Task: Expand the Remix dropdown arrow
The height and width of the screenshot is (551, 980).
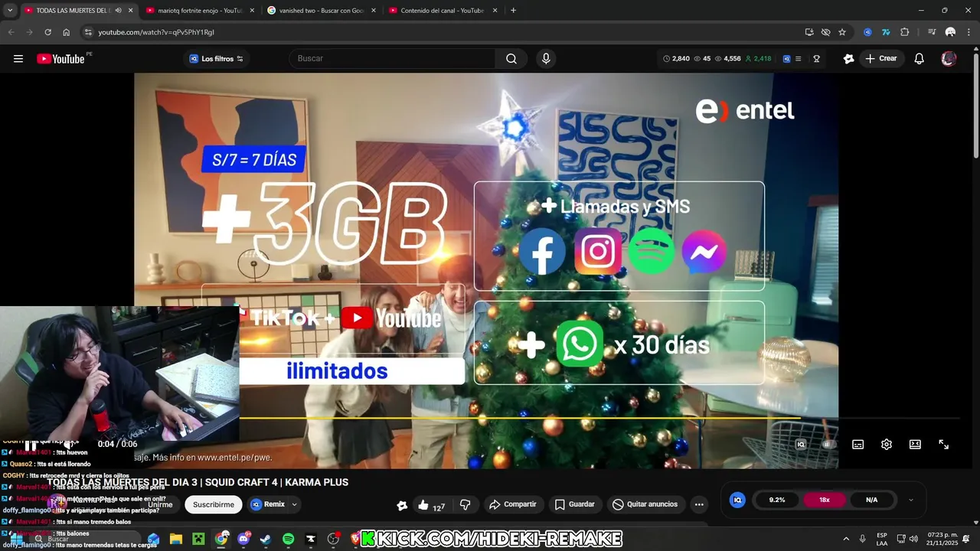Action: point(294,504)
